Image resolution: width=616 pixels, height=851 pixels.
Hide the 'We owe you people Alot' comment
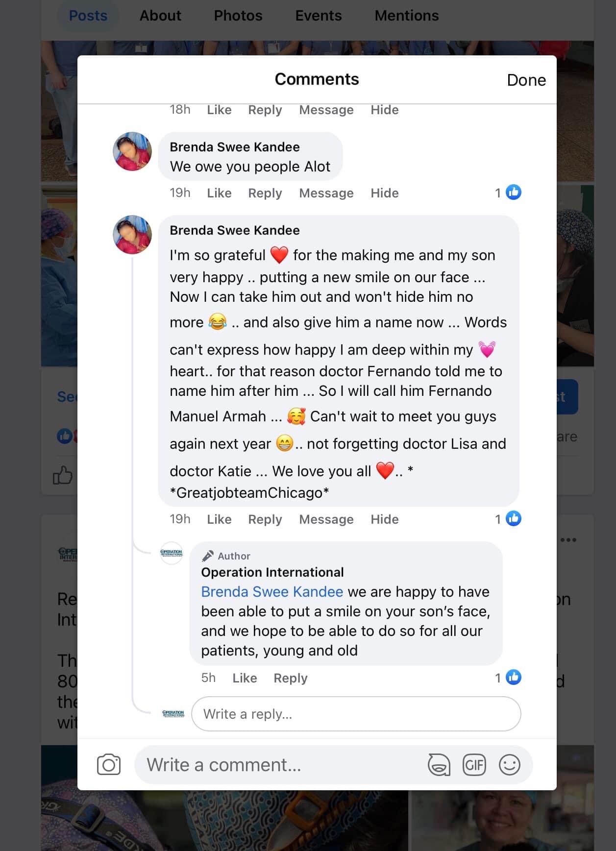tap(384, 193)
